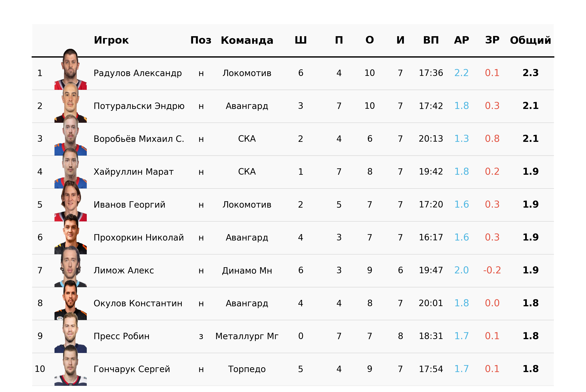
Task: Open Хайруллин Марат player name
Action: click(x=133, y=172)
